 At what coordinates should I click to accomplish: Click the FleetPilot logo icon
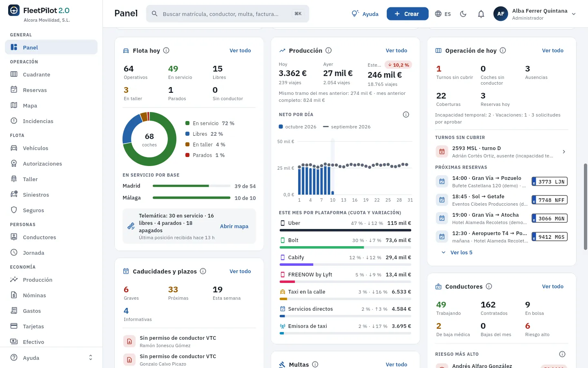(14, 11)
